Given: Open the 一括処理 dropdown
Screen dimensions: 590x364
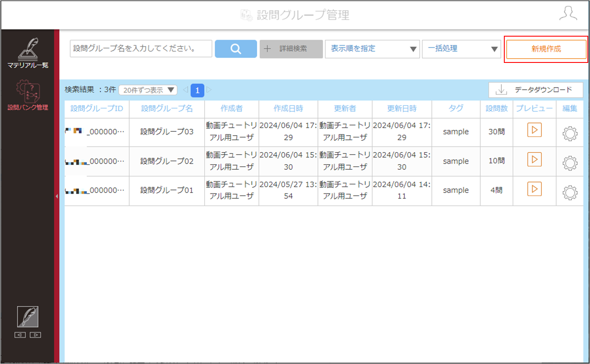Looking at the screenshot, I should click(462, 49).
